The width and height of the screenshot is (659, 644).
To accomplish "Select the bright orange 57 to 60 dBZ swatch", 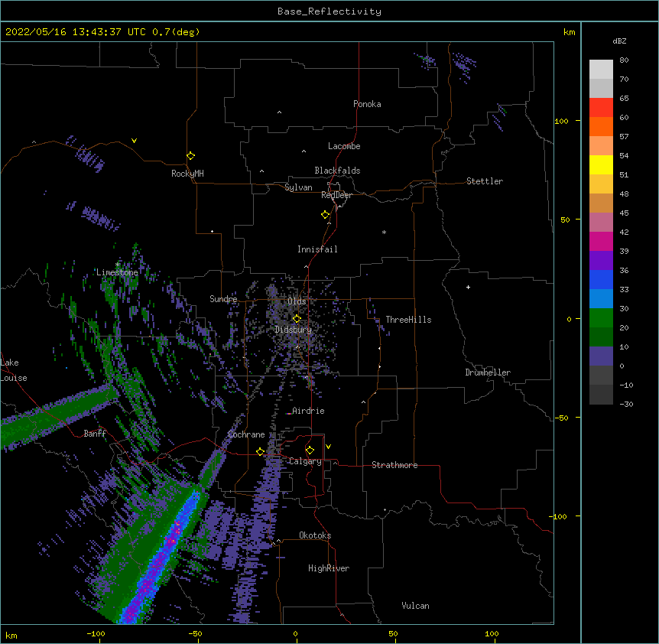I will click(601, 126).
